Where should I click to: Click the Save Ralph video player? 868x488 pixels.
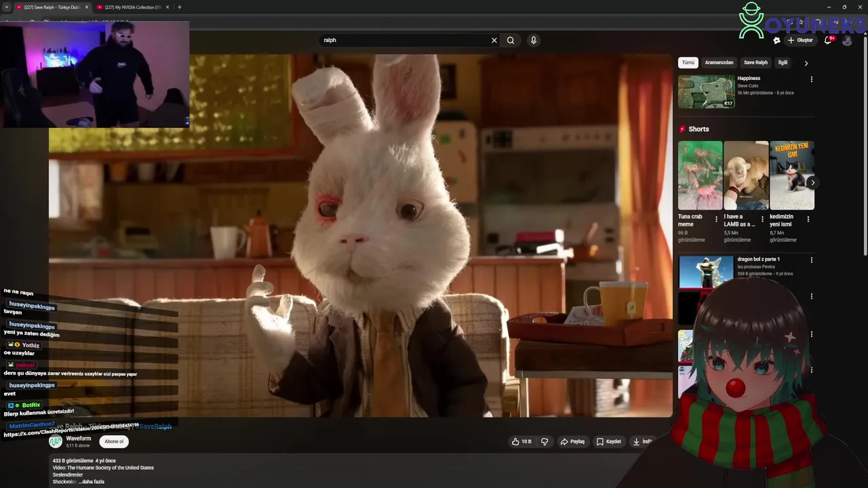pyautogui.click(x=361, y=235)
